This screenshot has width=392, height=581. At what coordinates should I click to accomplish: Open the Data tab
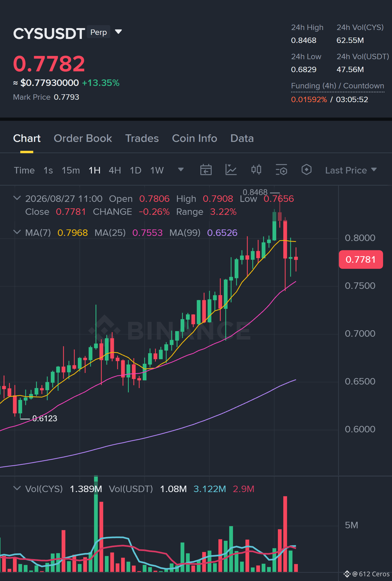(242, 138)
